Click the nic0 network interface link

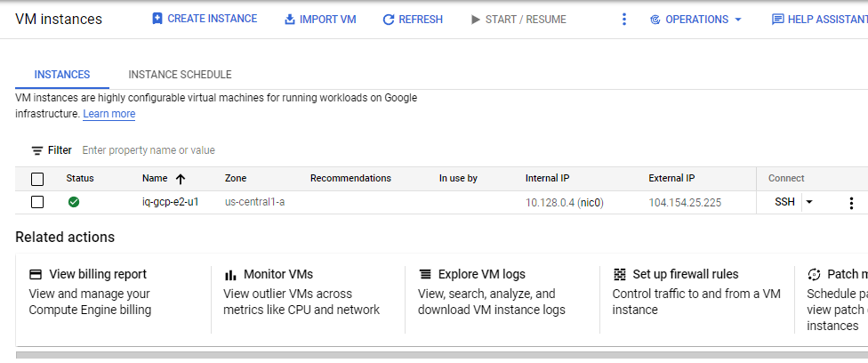(591, 203)
